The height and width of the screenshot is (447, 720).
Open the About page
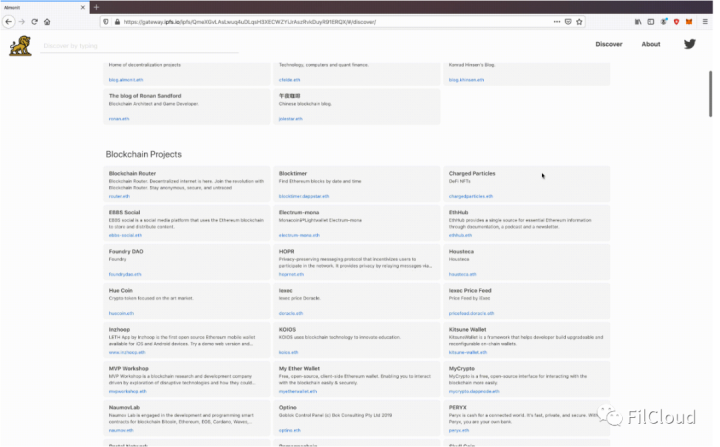[x=651, y=44]
